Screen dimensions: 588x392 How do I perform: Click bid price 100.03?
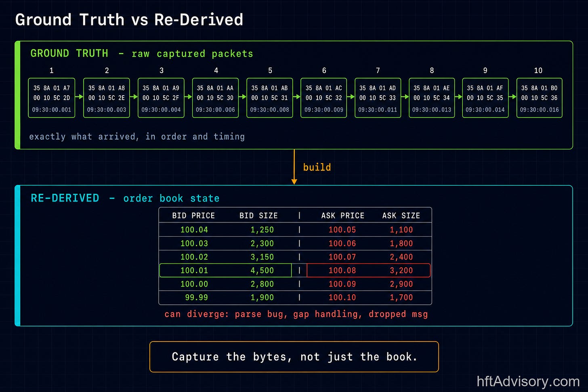pos(194,243)
